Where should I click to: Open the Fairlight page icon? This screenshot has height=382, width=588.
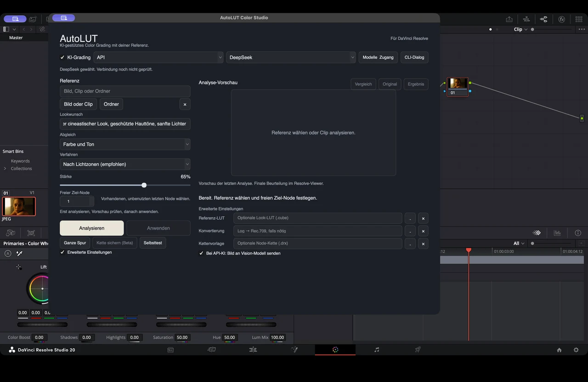pos(377,350)
